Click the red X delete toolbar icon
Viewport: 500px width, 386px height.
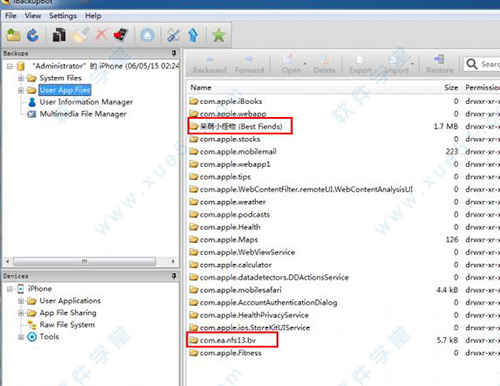coord(101,35)
